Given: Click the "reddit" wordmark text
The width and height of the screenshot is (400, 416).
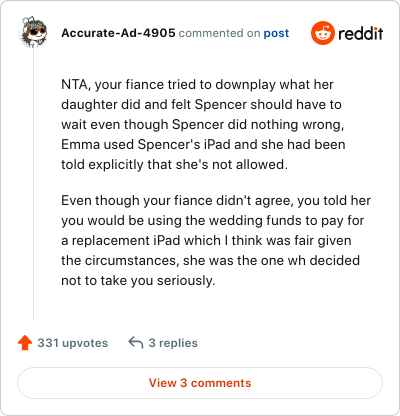Looking at the screenshot, I should (361, 33).
